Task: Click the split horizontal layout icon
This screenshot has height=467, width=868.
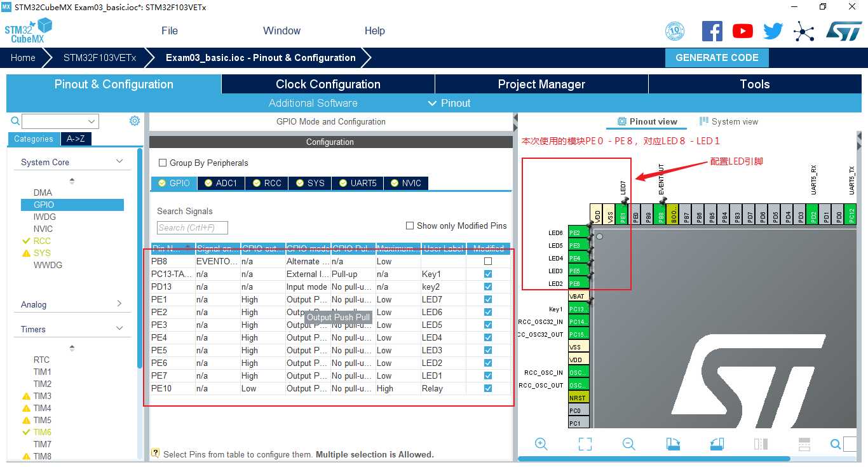Action: click(804, 444)
